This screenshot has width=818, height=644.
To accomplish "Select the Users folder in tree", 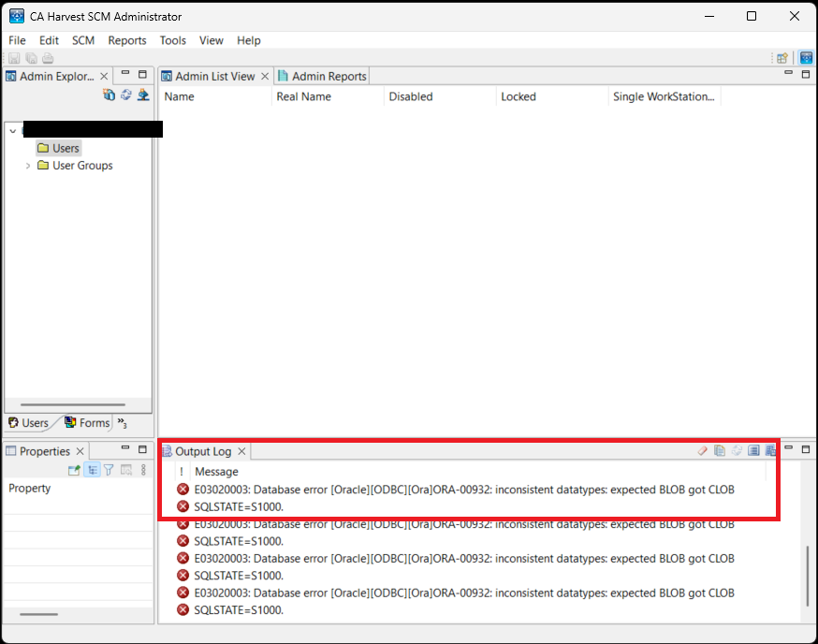I will pyautogui.click(x=66, y=148).
